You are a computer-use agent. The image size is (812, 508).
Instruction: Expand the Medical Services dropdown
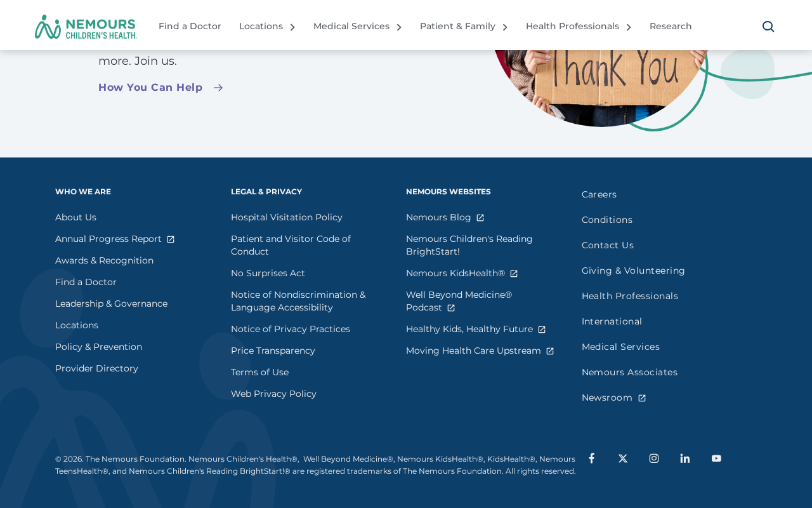357,27
